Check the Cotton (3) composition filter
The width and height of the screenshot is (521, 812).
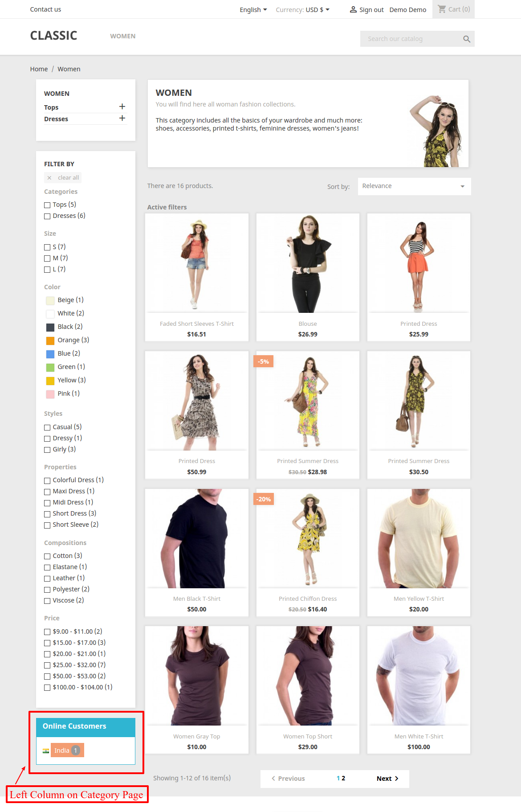pos(47,556)
